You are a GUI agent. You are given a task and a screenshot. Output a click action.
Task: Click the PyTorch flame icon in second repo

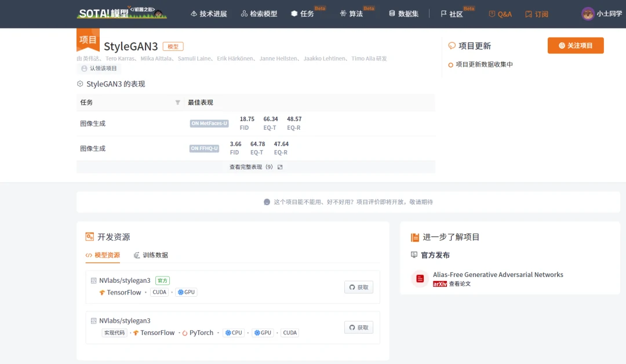click(184, 333)
